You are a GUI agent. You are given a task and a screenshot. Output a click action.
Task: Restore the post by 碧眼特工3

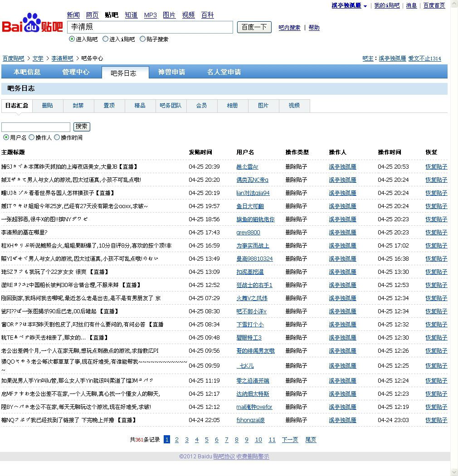click(436, 338)
